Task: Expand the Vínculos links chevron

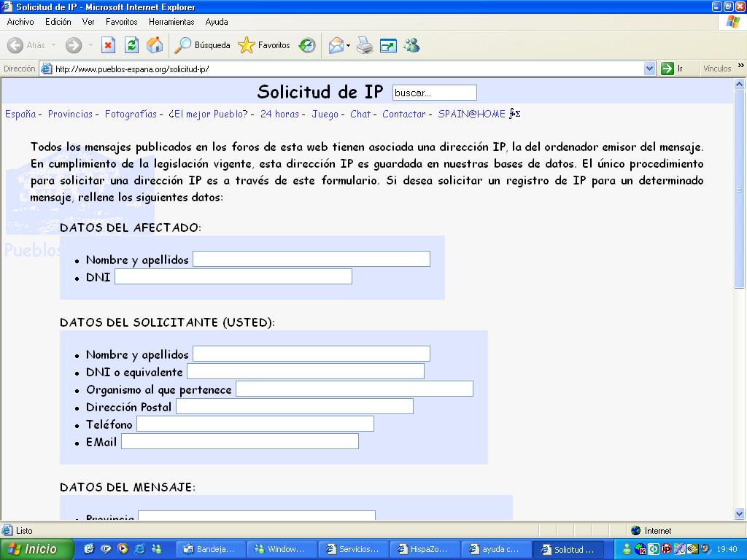Action: pos(740,66)
